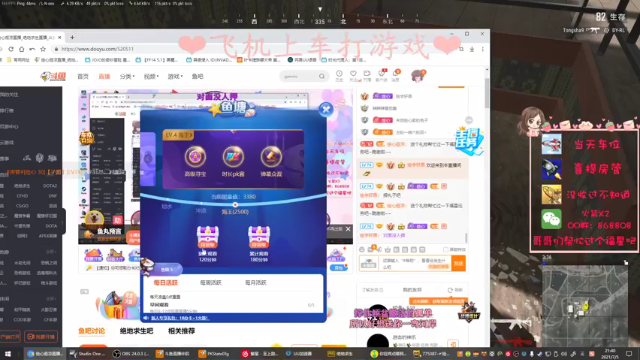Screen dimensions: 640x360
Task: Claim the 180分钟 treasure chest reward
Action: click(x=259, y=238)
